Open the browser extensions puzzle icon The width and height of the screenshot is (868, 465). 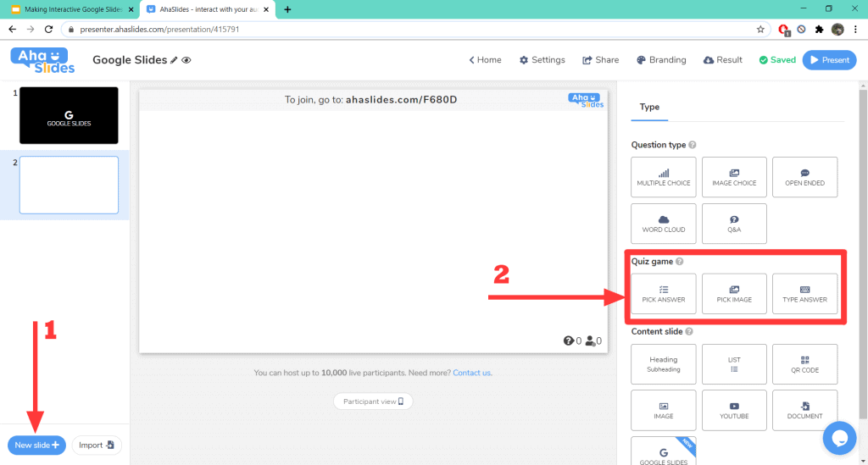click(x=820, y=30)
